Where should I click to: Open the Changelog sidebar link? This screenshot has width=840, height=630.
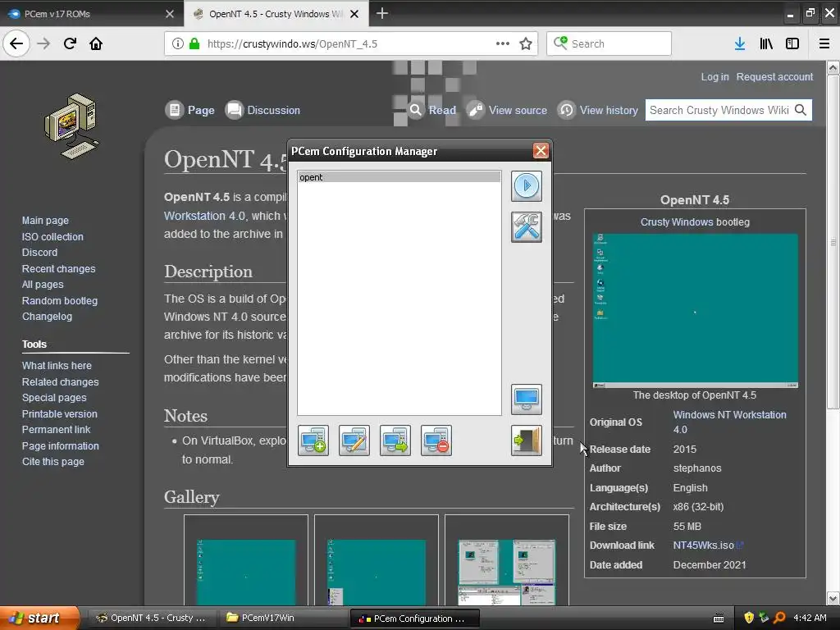(47, 316)
